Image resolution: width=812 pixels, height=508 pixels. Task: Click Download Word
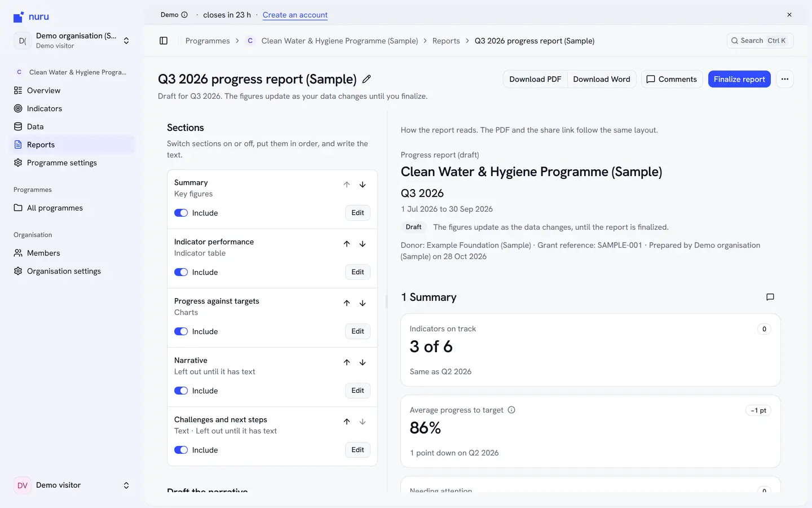tap(602, 79)
